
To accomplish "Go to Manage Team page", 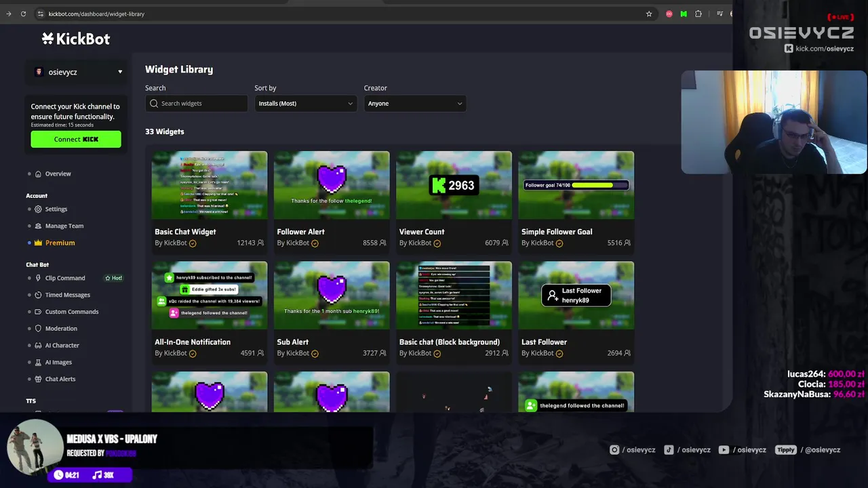I will (x=64, y=226).
